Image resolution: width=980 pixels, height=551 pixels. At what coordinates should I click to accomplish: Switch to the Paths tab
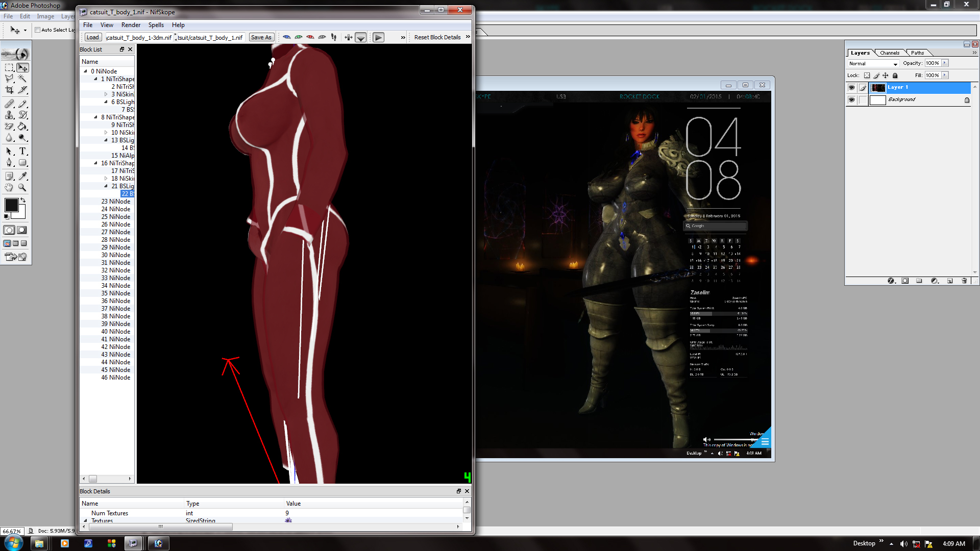point(918,53)
